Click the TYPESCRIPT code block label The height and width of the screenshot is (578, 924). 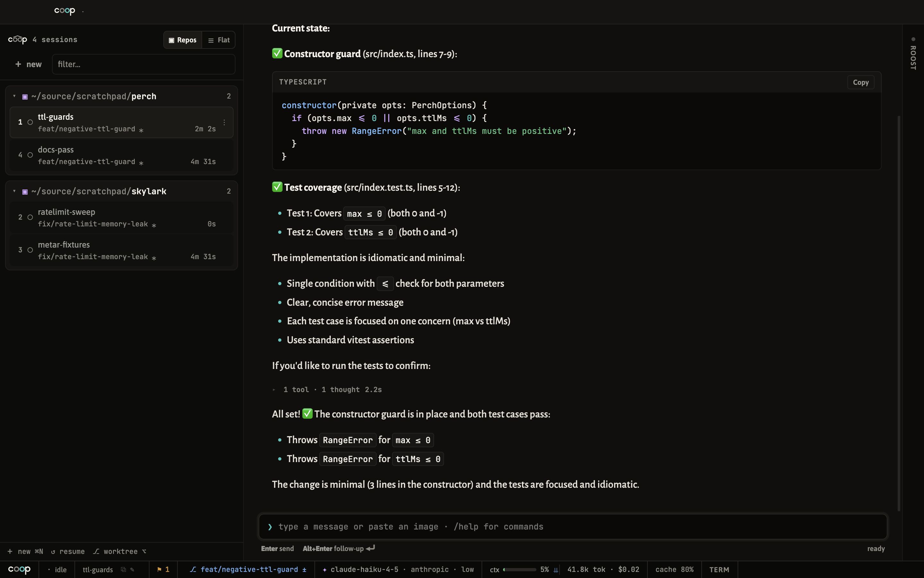point(303,82)
